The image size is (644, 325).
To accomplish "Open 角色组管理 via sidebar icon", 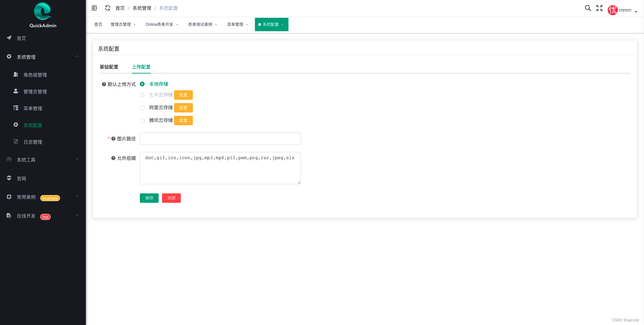I will (35, 75).
